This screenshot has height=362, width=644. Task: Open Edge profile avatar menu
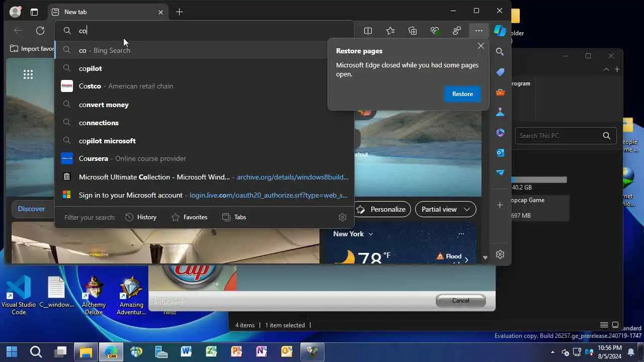click(x=15, y=12)
